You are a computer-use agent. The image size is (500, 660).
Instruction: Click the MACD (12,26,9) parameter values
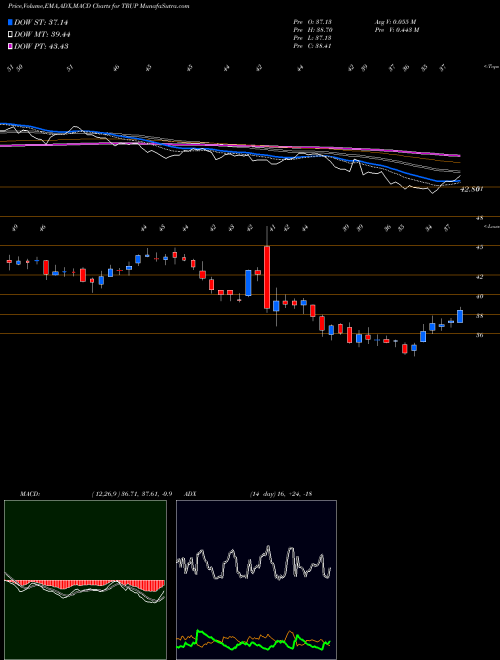tap(132, 494)
